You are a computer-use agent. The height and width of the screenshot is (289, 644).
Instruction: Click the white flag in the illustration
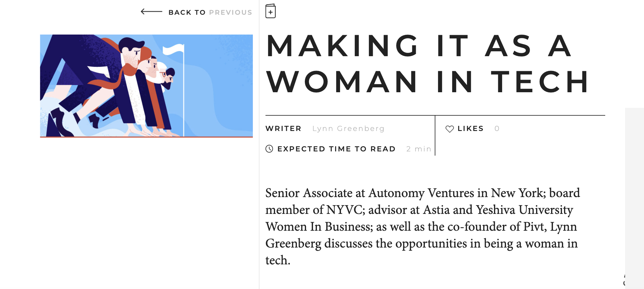pyautogui.click(x=174, y=49)
